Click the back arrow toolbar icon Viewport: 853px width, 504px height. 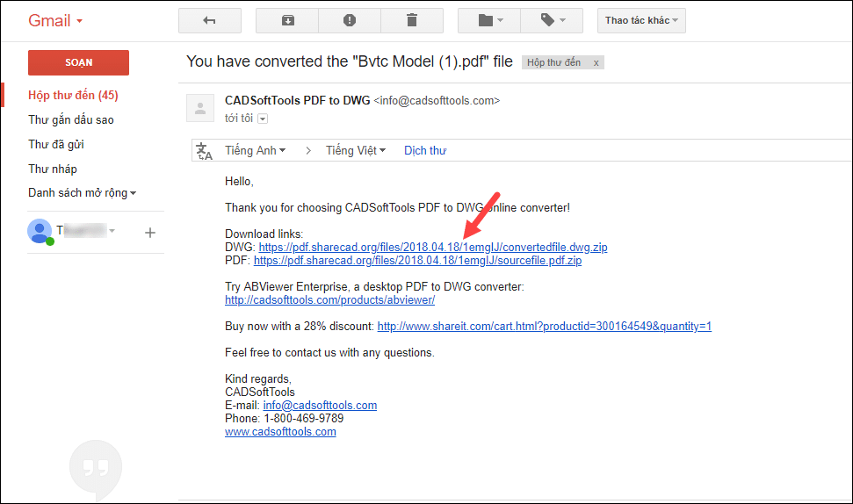pos(209,20)
